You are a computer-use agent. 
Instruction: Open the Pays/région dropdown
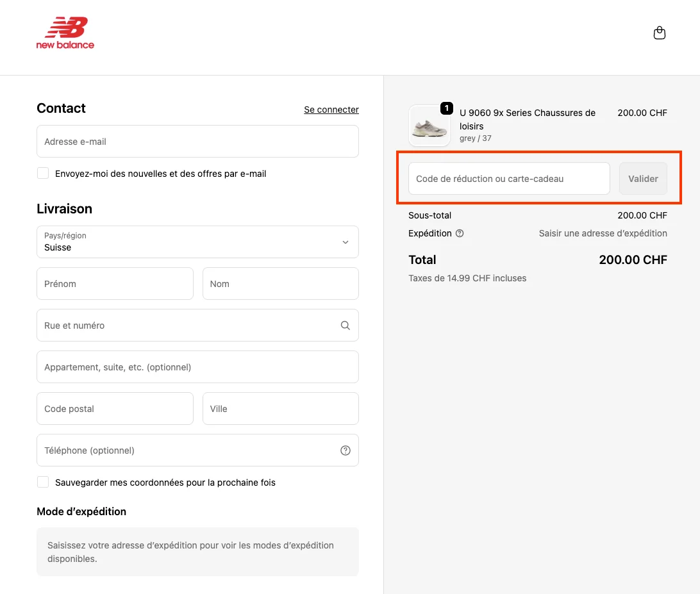pos(197,242)
